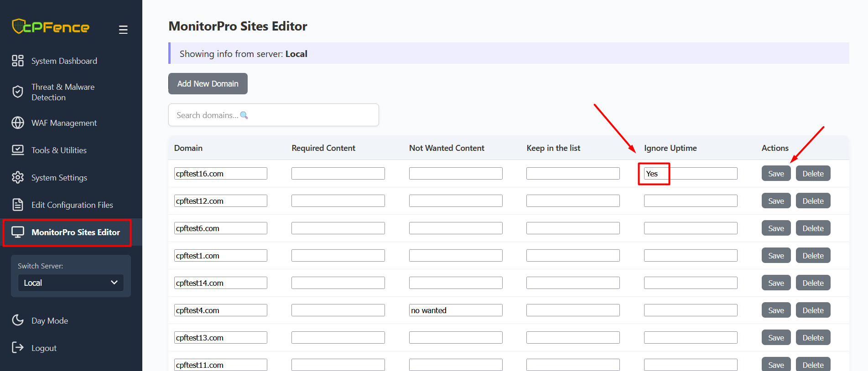
Task: Click Required Content field for cpftest6.com
Action: 338,228
